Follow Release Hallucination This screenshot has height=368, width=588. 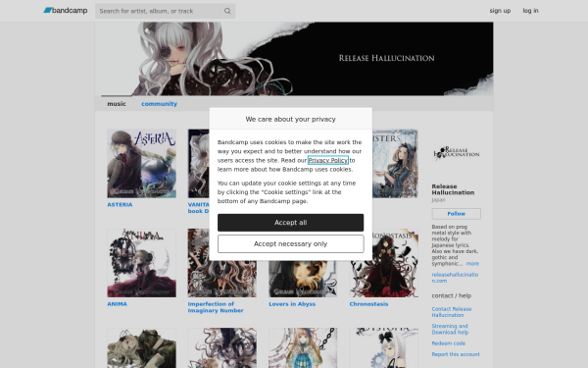pyautogui.click(x=456, y=214)
